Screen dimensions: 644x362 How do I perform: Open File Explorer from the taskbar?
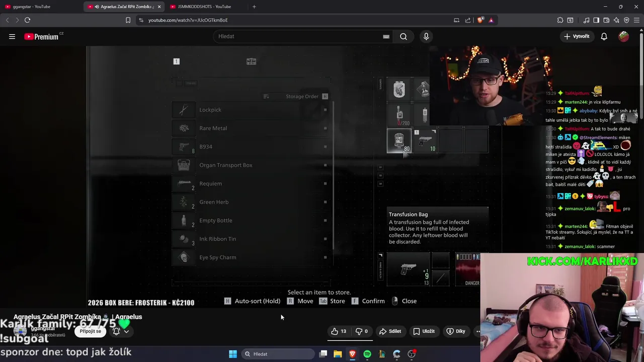pos(338,354)
